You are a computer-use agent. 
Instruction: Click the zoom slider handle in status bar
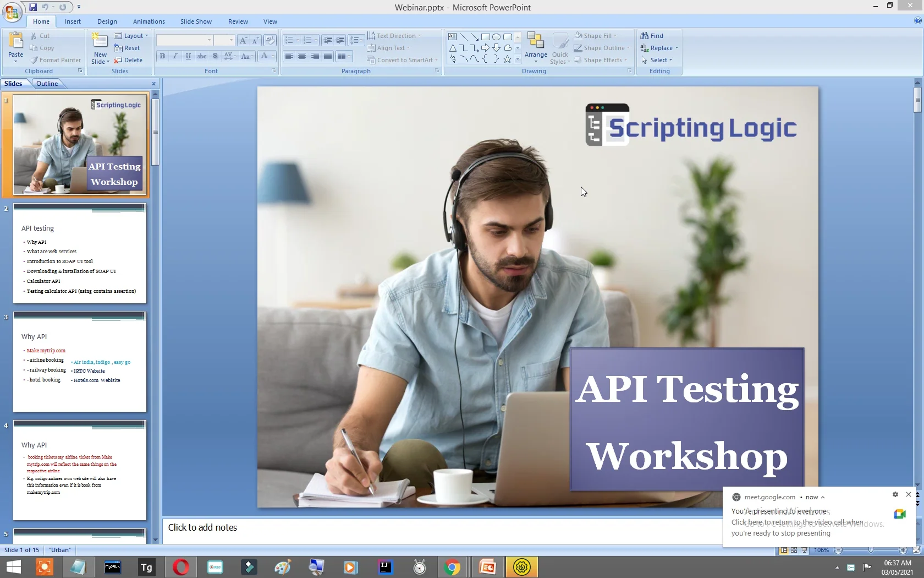tap(871, 550)
